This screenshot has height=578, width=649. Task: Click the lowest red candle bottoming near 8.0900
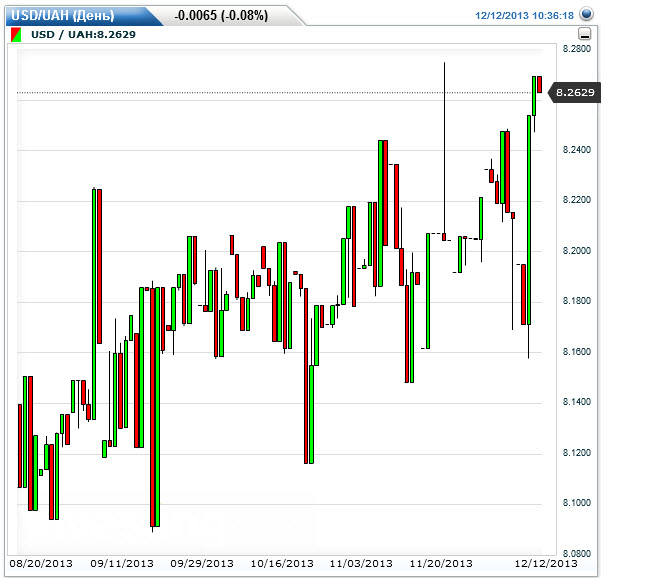[152, 407]
